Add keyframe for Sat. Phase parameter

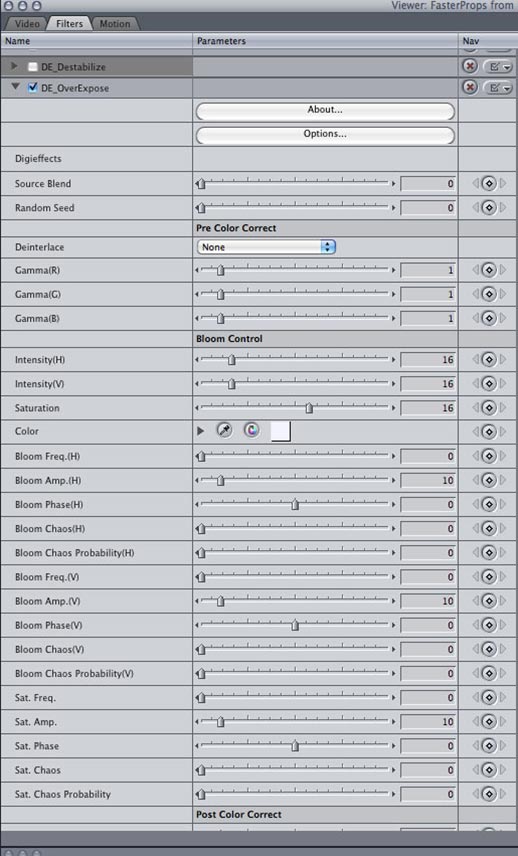(x=489, y=746)
